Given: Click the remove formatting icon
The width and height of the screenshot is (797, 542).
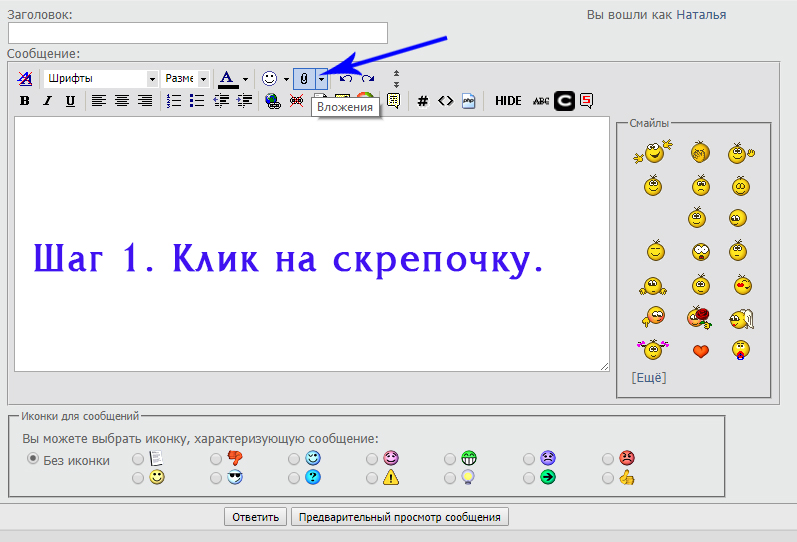Looking at the screenshot, I should pyautogui.click(x=25, y=78).
